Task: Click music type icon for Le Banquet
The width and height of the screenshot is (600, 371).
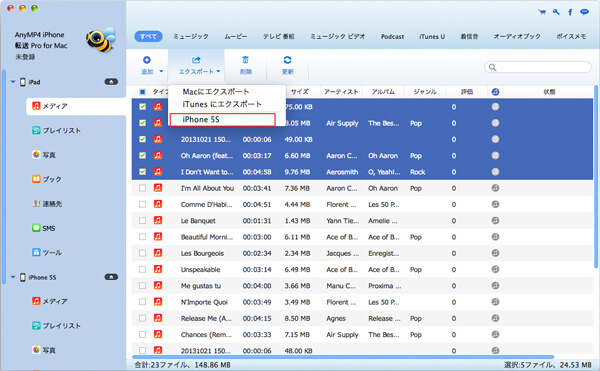Action: pyautogui.click(x=158, y=220)
